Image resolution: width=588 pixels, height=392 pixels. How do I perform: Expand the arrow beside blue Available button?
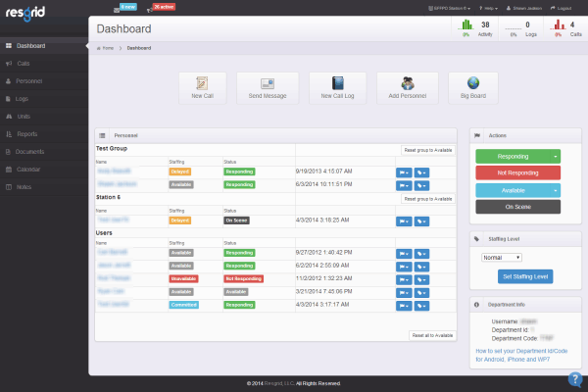[x=556, y=190]
